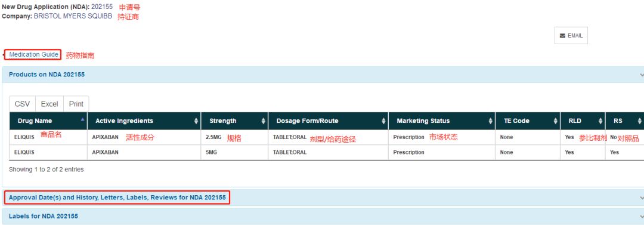Click BRISTOL MYERS SQUIBB company name
Viewport: 644px width, 225px height.
(73, 17)
